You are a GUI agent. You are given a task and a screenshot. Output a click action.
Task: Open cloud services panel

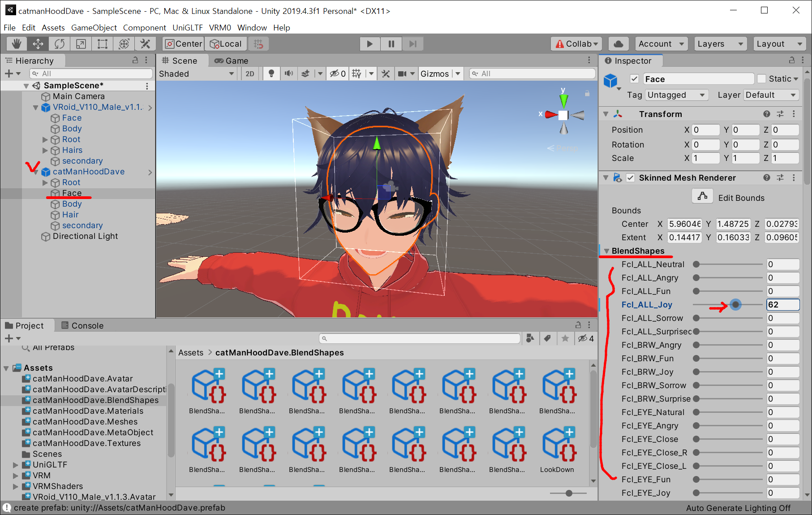click(x=618, y=44)
